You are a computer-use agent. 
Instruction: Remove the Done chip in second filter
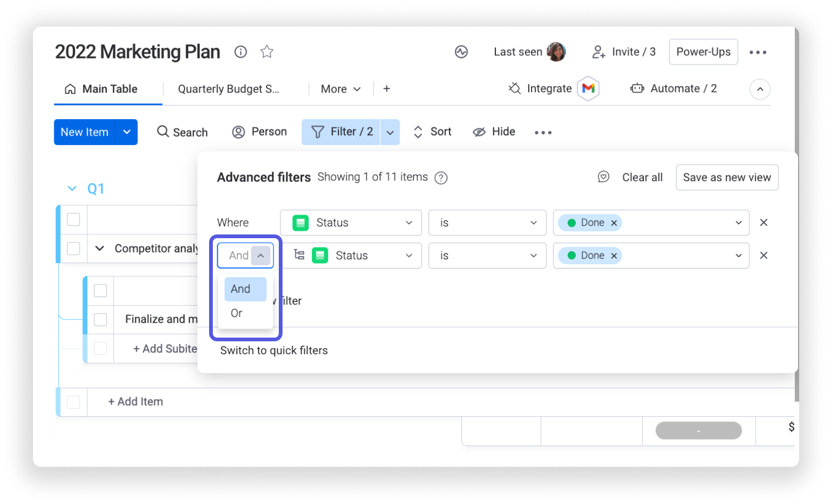pyautogui.click(x=613, y=256)
